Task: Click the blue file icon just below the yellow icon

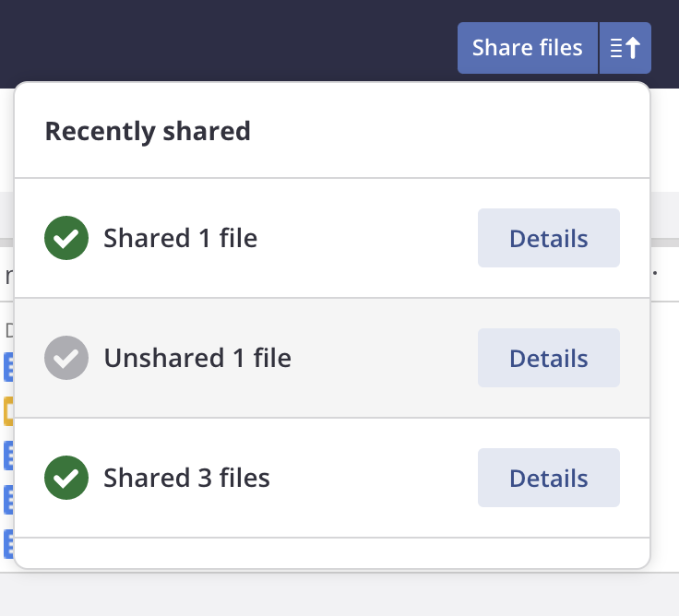Action: tap(8, 455)
